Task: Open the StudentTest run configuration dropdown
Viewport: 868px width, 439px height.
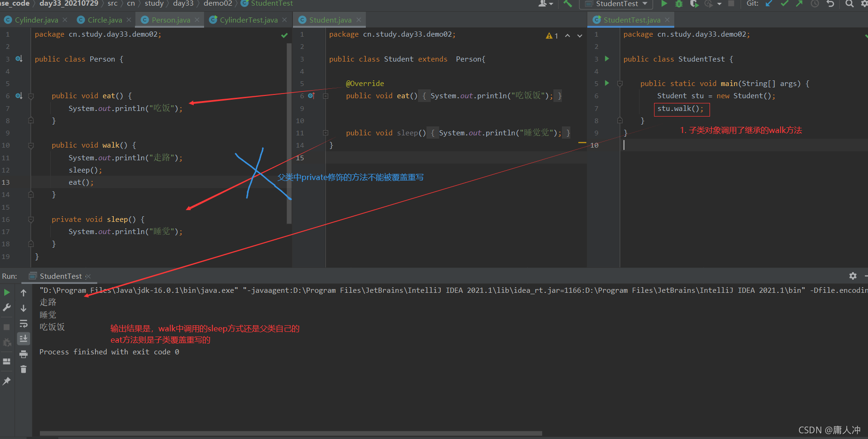Action: coord(616,4)
